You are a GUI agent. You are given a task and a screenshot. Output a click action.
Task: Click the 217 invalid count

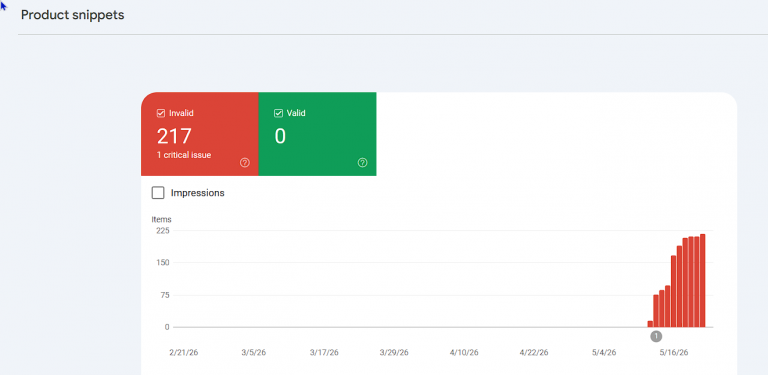click(x=174, y=136)
